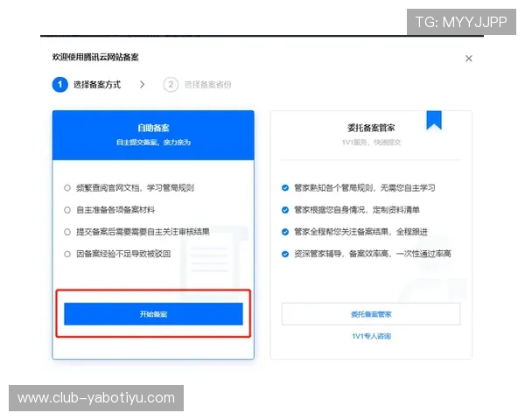
Task: Click the blue bookmark ribbon icon
Action: click(x=434, y=120)
